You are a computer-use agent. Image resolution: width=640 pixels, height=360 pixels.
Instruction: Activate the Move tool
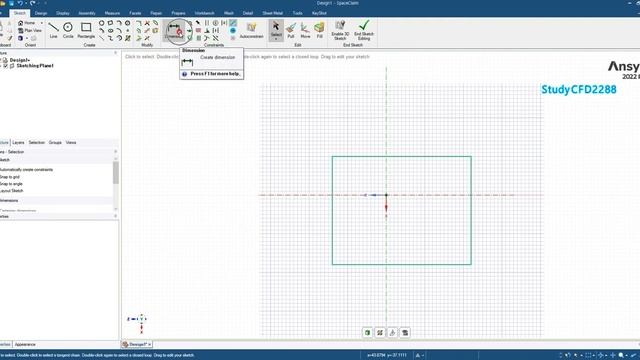click(x=305, y=30)
